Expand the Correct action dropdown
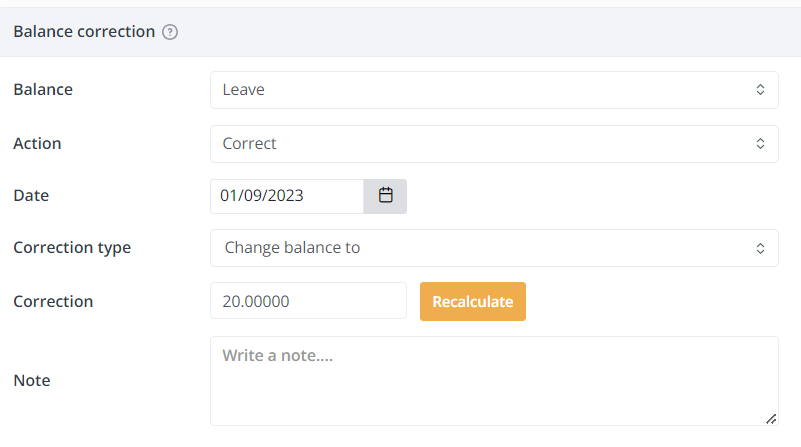Viewport: 801px width, 447px height. [494, 144]
